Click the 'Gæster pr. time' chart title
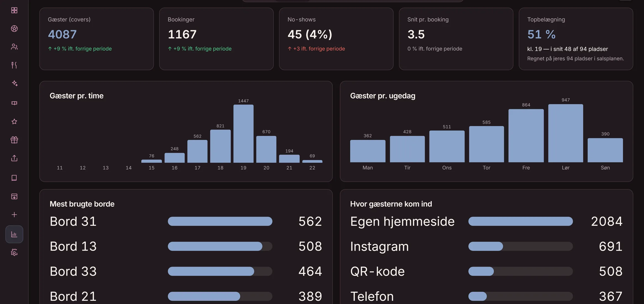This screenshot has height=304, width=644. point(77,96)
